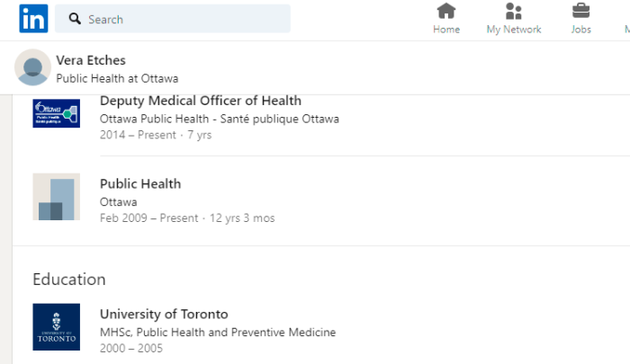The height and width of the screenshot is (364, 630).
Task: Focus the Search input field
Action: [x=173, y=19]
